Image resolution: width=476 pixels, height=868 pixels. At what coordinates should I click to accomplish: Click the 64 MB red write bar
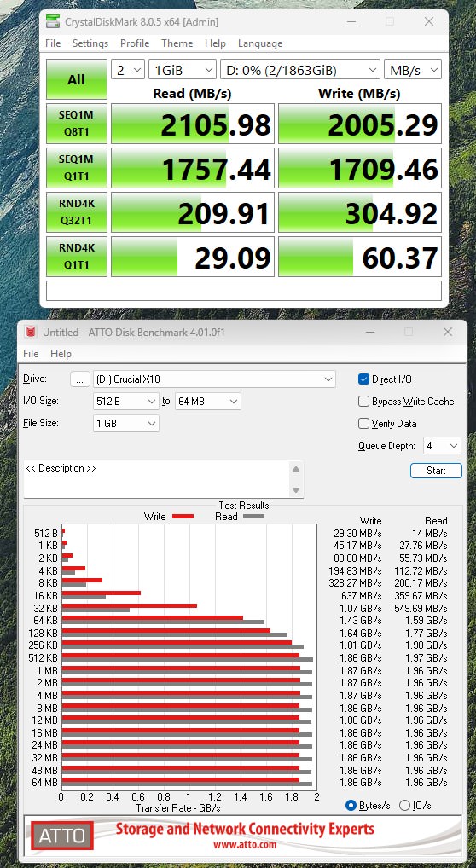point(181,780)
